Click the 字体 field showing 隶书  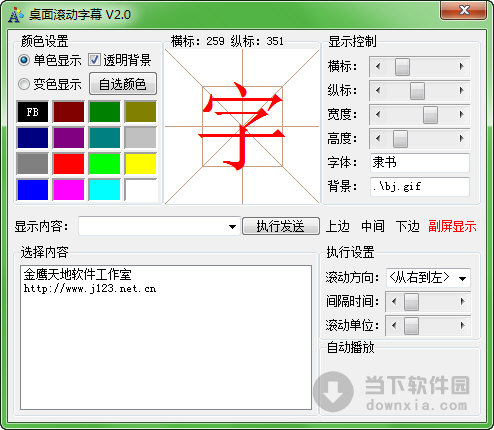(420, 163)
